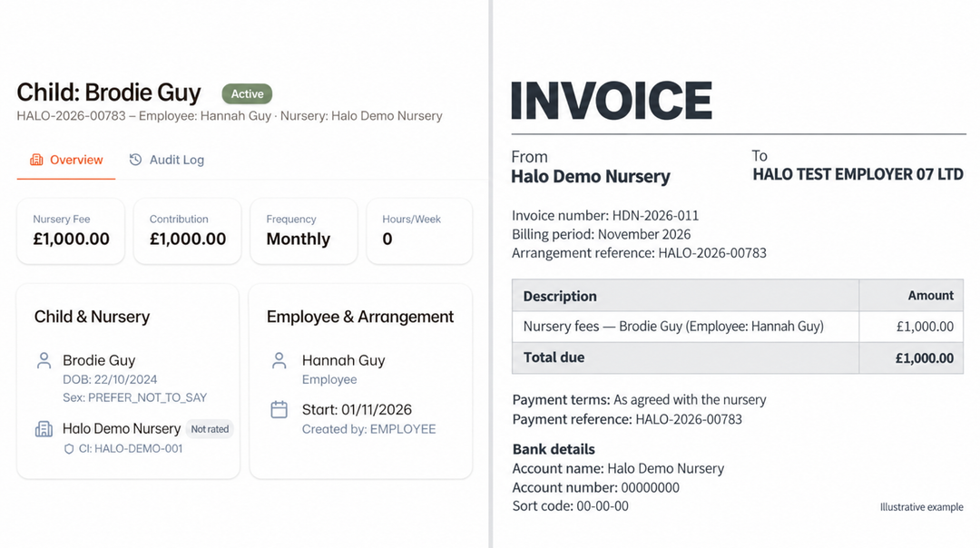This screenshot has width=980, height=548.
Task: Click the DOB: 22/10/2024 text
Action: click(x=110, y=380)
